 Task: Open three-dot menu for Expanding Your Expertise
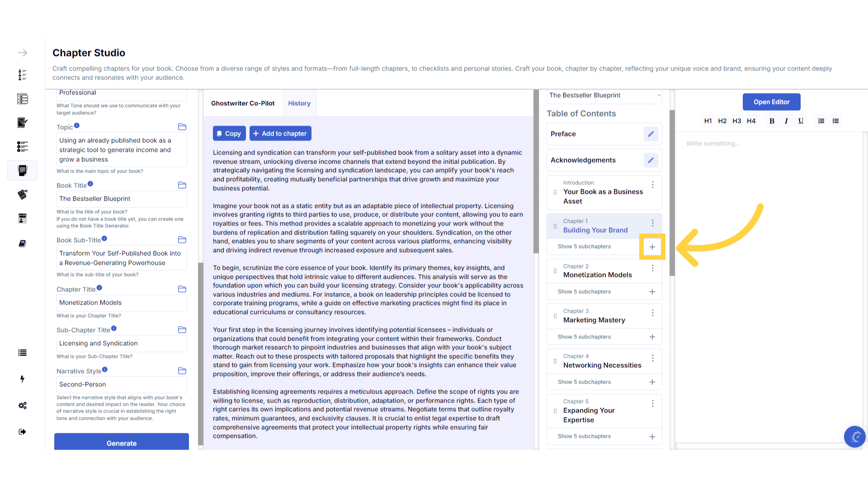pyautogui.click(x=653, y=404)
